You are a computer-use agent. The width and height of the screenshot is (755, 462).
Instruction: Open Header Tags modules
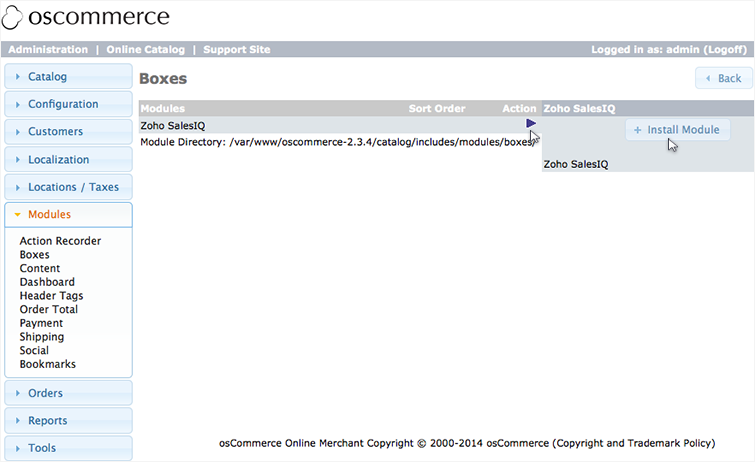coord(51,296)
